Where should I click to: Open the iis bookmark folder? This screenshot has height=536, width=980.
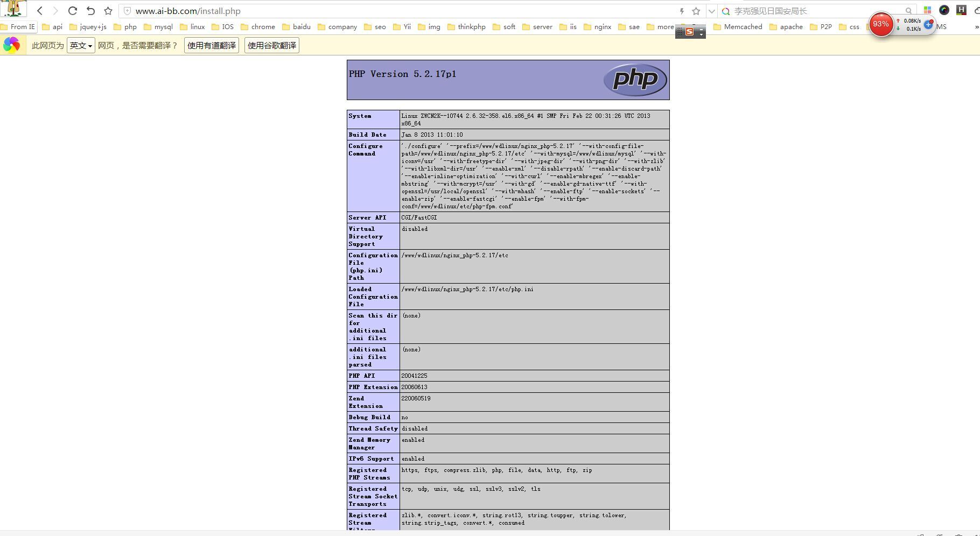pyautogui.click(x=568, y=26)
